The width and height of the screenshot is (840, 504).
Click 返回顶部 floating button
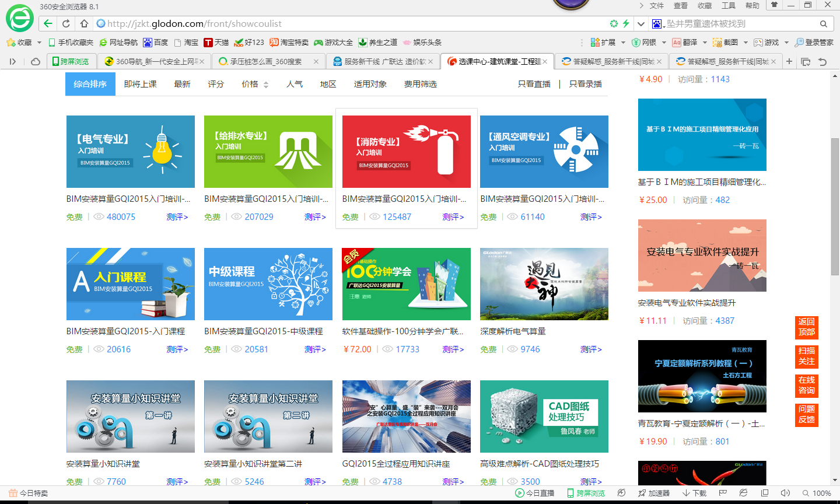[807, 327]
